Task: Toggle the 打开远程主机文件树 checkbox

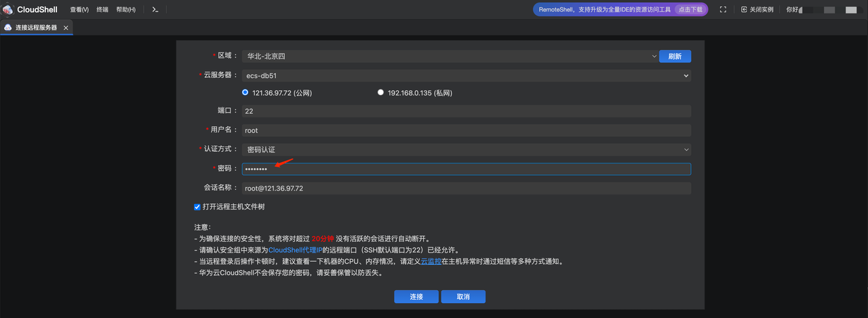Action: point(197,207)
